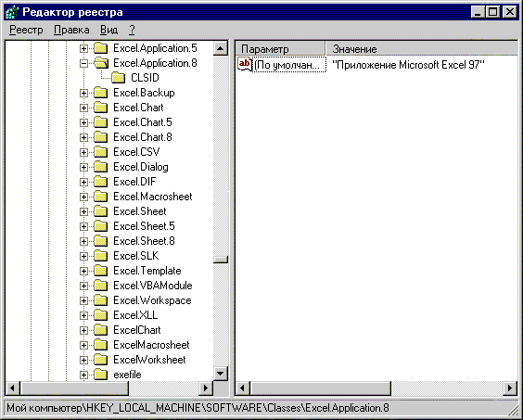This screenshot has height=420, width=523.
Task: Collapse the Excel.Application.8 key
Action: pyautogui.click(x=83, y=63)
